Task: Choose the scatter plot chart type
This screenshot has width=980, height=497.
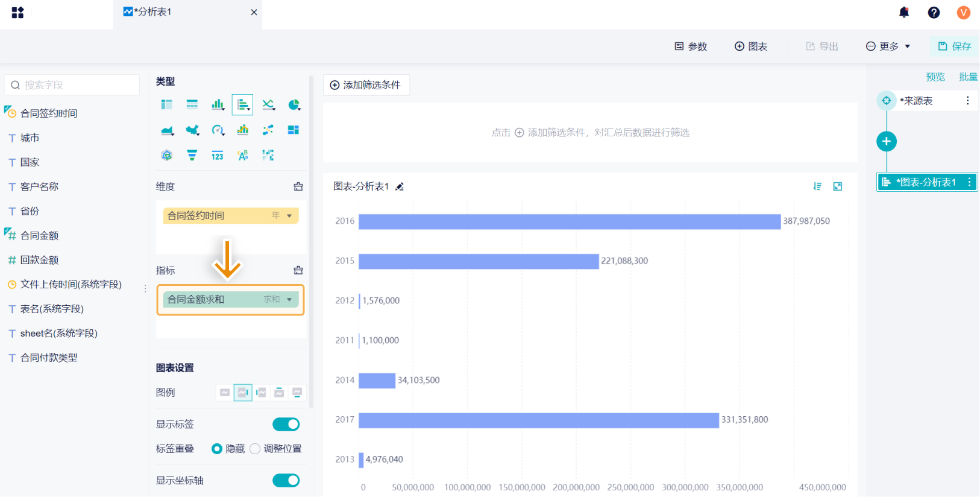Action: [x=268, y=130]
